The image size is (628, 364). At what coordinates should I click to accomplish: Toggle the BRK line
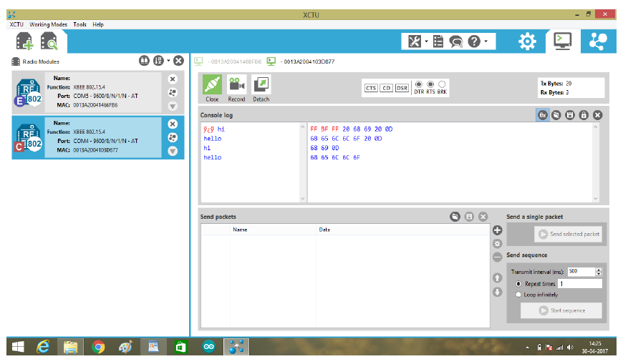coord(442,84)
